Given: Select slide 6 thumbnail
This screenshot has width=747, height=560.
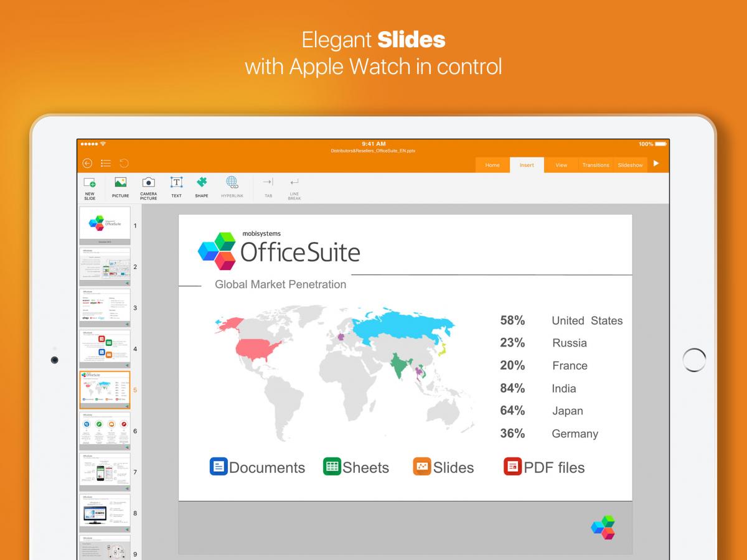Looking at the screenshot, I should 105,431.
